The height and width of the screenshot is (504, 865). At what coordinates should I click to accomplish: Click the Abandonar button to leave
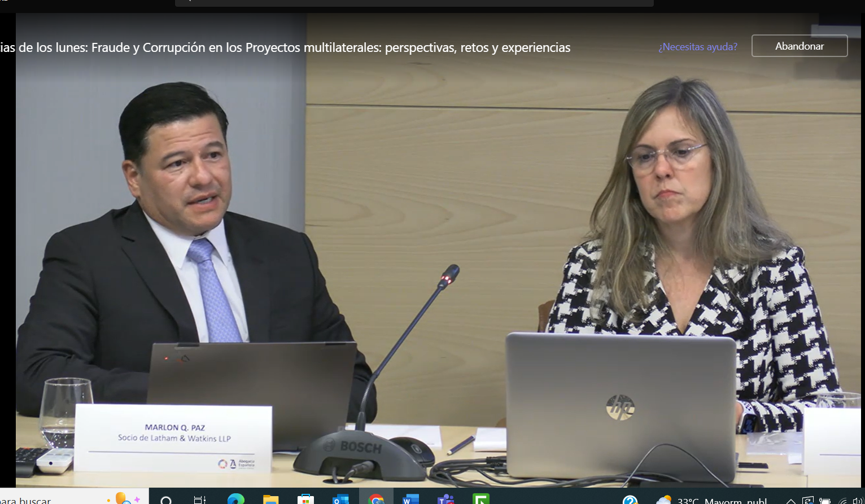[x=799, y=46]
